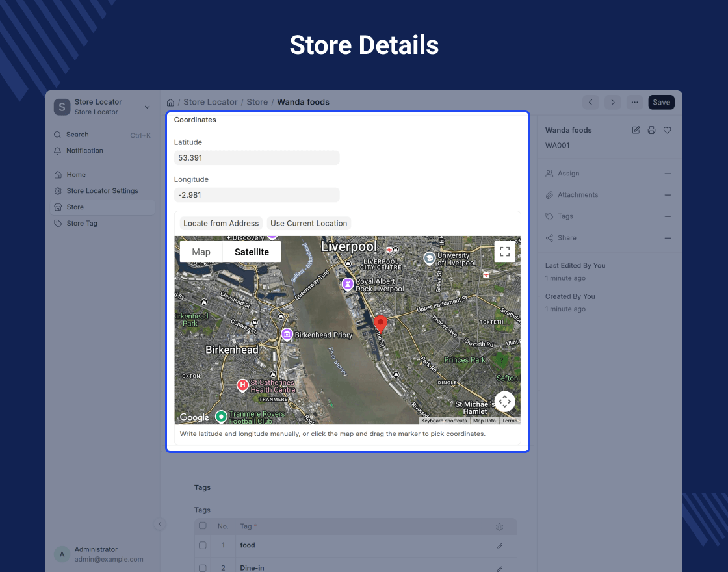Open the map Terms link

(x=510, y=421)
